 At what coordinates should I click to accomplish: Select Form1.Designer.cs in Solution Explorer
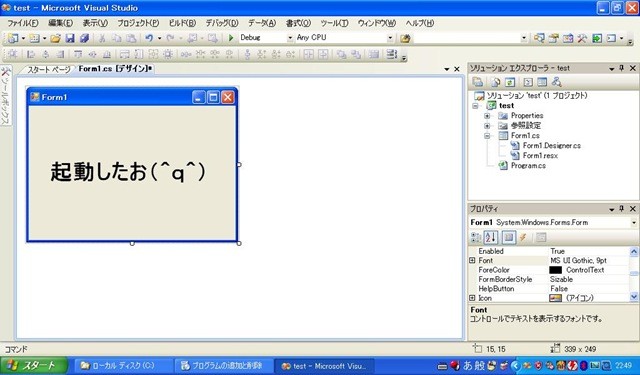click(x=551, y=146)
